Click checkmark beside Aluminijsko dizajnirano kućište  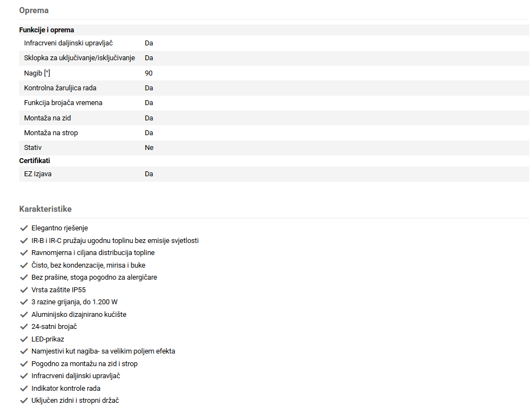click(x=24, y=315)
